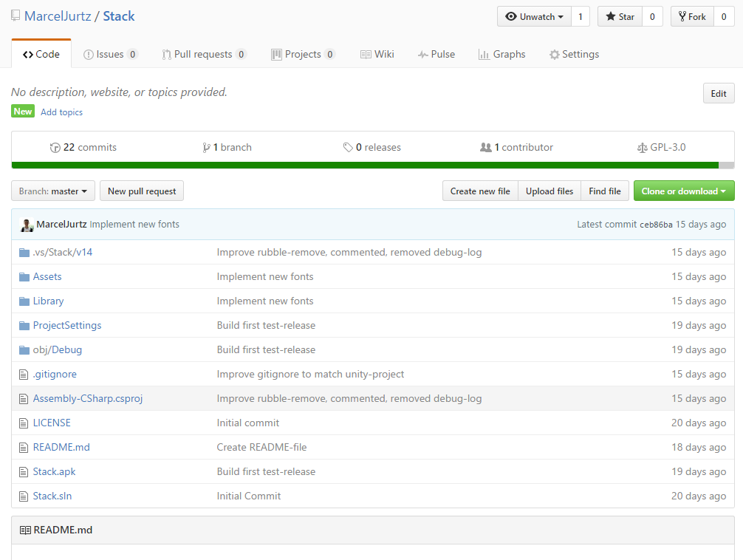Click the Add topics link

point(61,112)
